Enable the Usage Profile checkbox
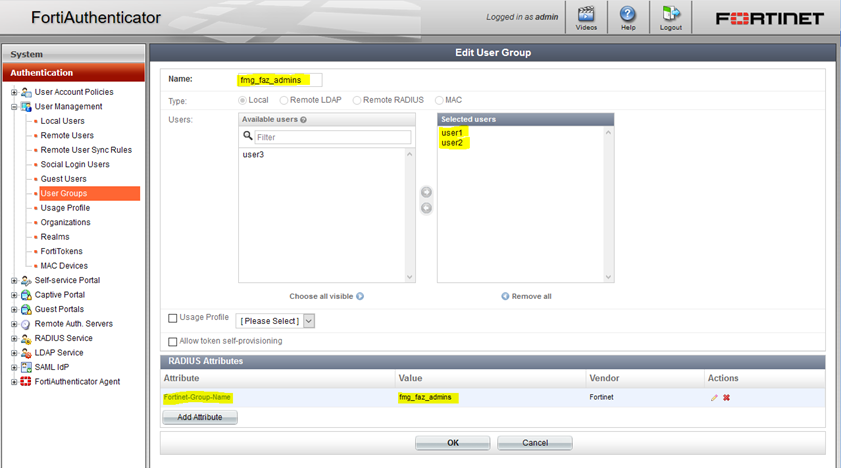The image size is (841, 468). [173, 318]
